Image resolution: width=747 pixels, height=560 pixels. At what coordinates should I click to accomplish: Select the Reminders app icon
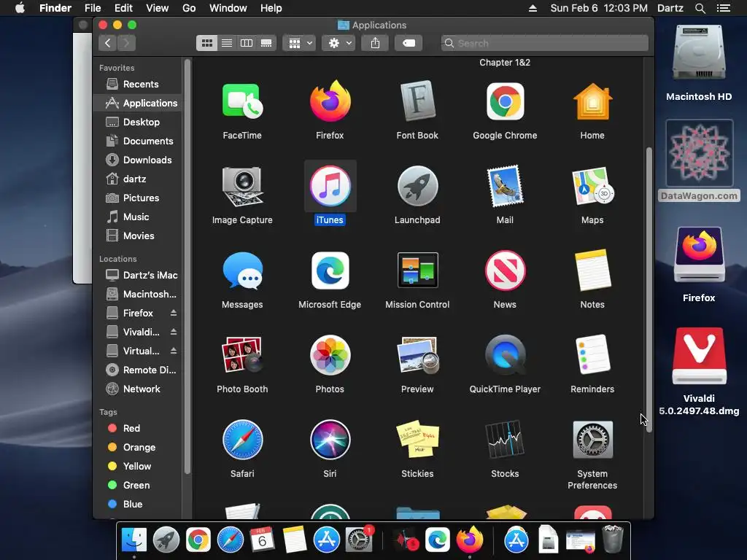tap(592, 355)
